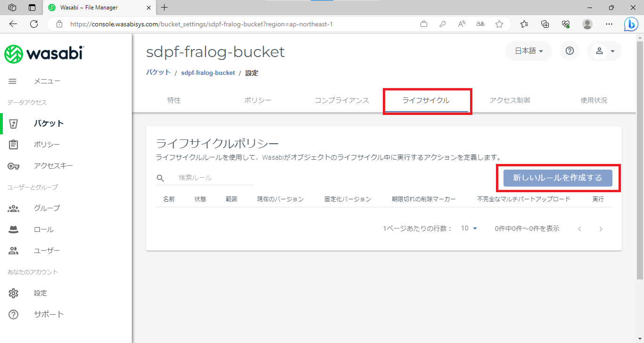Open the Bing sidebar icon
The image size is (644, 343).
pyautogui.click(x=631, y=24)
